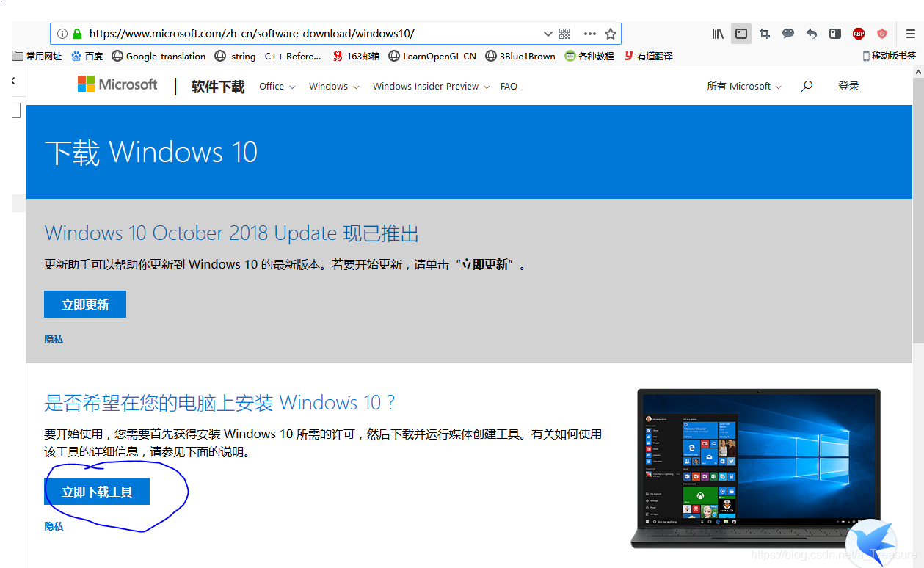Open the 移动版书签 mobile bookmarks folder
This screenshot has width=924, height=568.
click(889, 56)
